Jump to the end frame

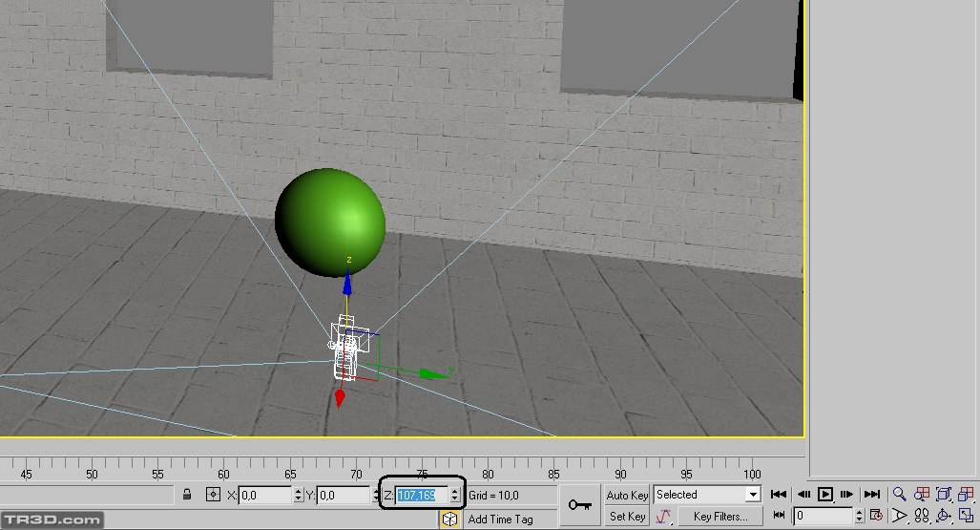coord(871,495)
